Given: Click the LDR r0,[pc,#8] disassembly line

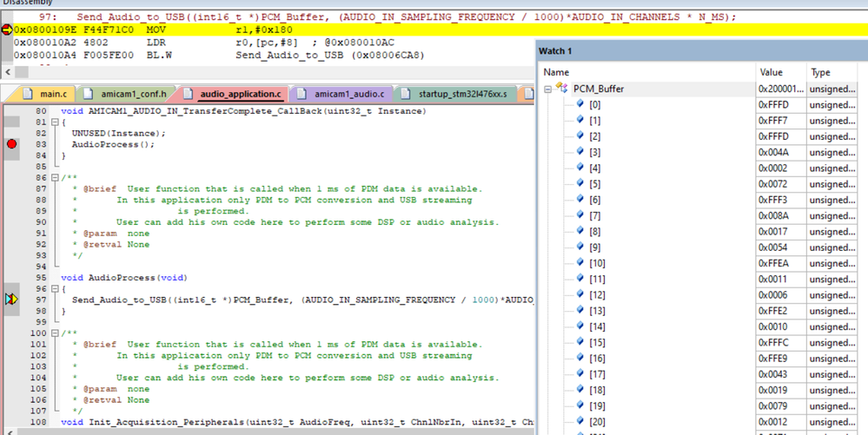Looking at the screenshot, I should [x=205, y=42].
